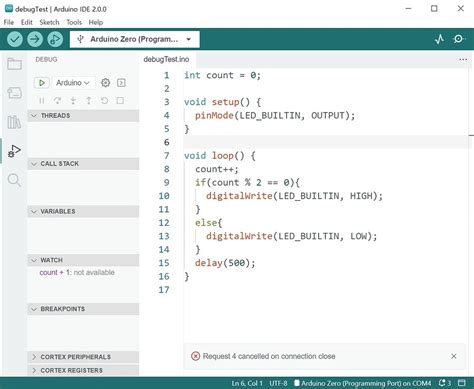
Task: Select the 'count + 1: not available' watch expression
Action: pyautogui.click(x=77, y=272)
